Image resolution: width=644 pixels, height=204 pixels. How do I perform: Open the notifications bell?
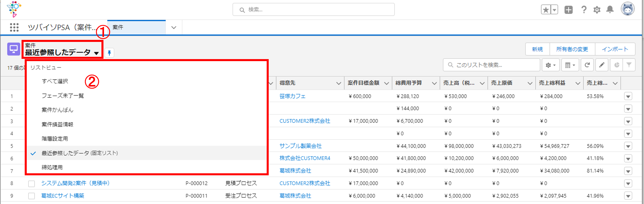pyautogui.click(x=610, y=10)
